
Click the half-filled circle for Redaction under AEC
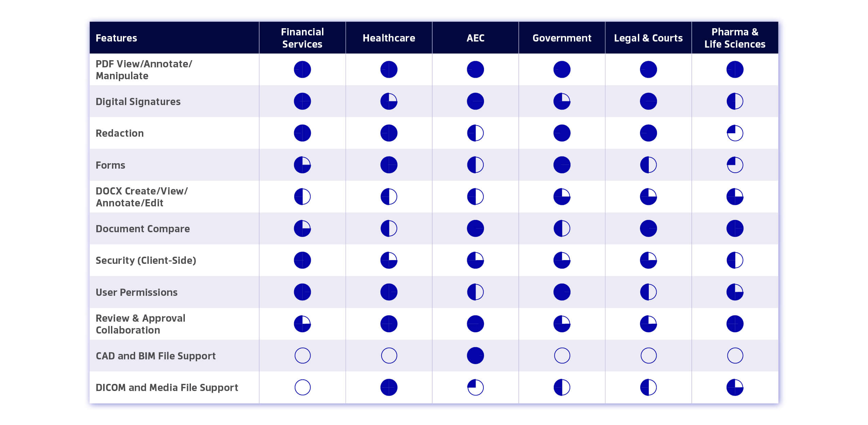[x=475, y=133]
